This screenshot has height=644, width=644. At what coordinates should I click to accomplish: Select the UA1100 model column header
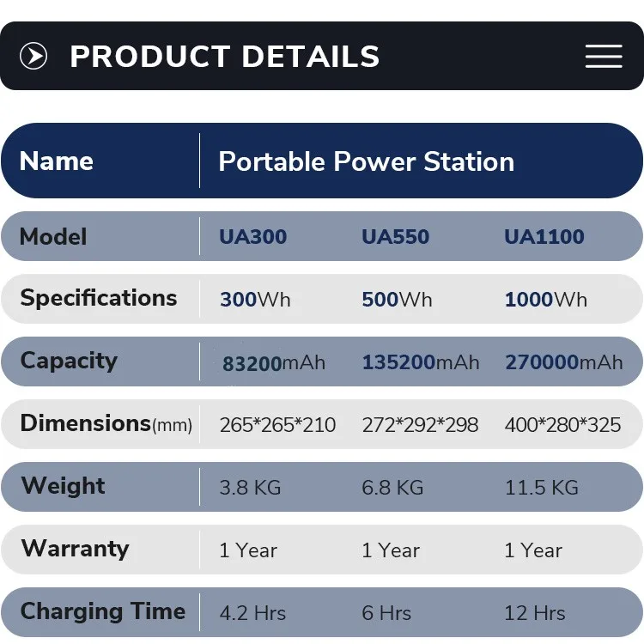tap(544, 237)
